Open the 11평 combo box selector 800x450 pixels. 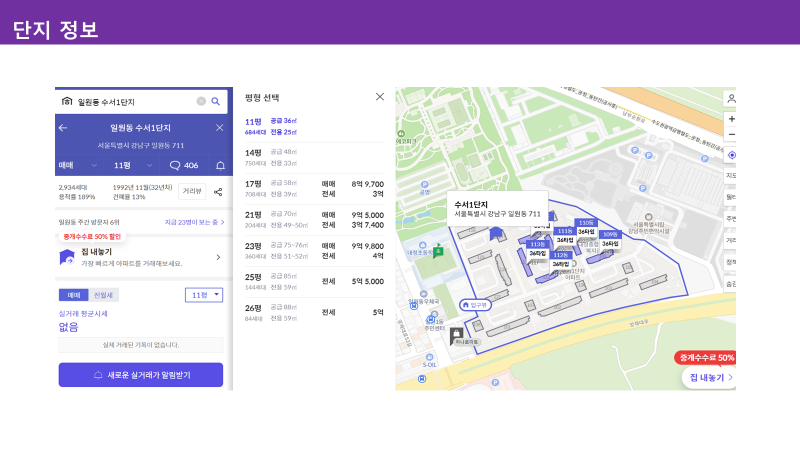tap(204, 295)
